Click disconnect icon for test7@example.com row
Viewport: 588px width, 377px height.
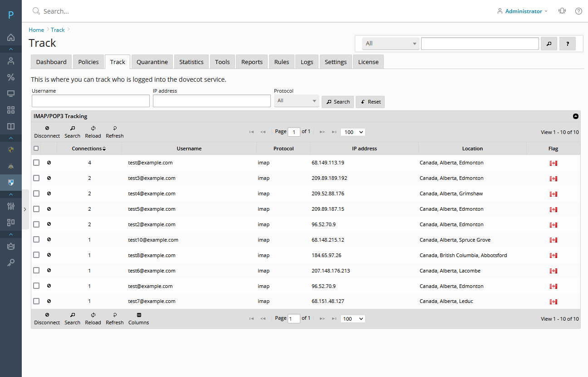coord(49,301)
